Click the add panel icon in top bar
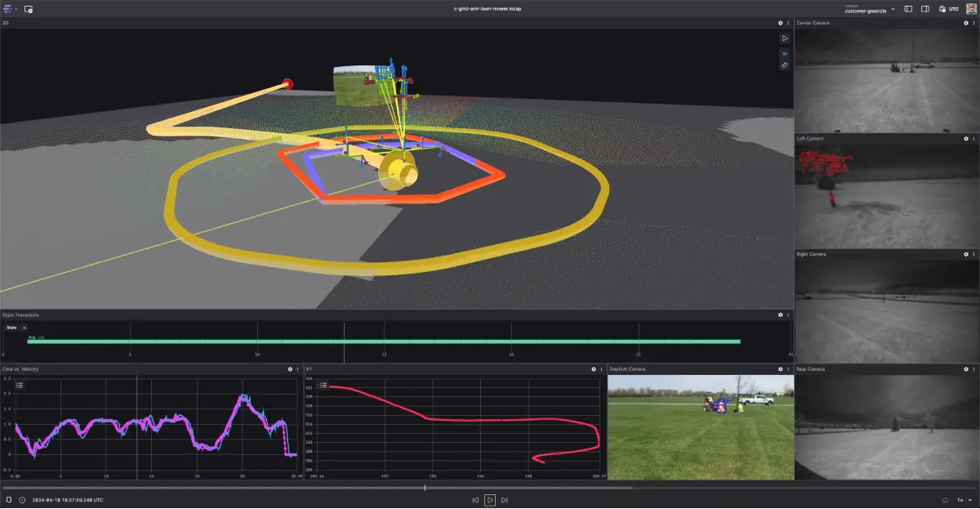Screen dimensions: 980x509 [29, 9]
